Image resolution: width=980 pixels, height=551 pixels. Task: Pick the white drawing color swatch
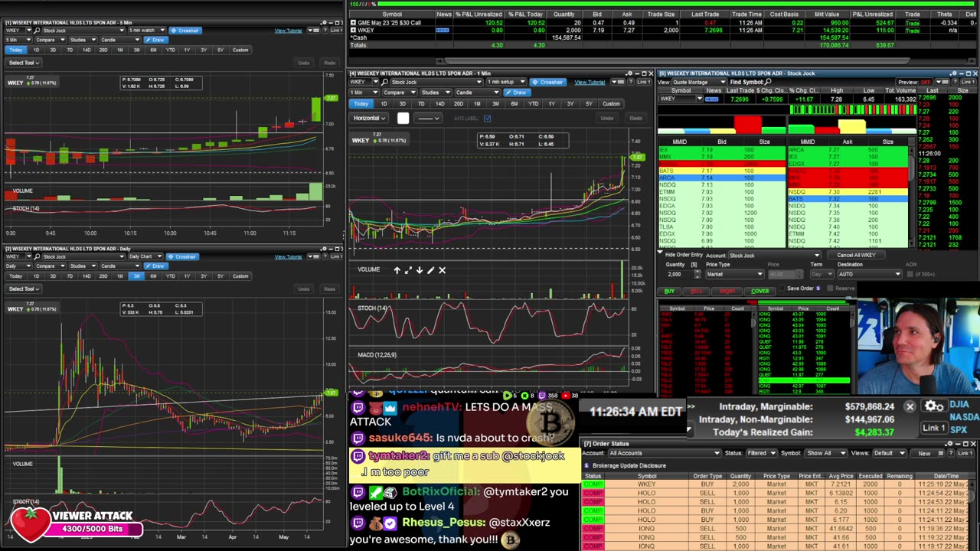click(403, 119)
